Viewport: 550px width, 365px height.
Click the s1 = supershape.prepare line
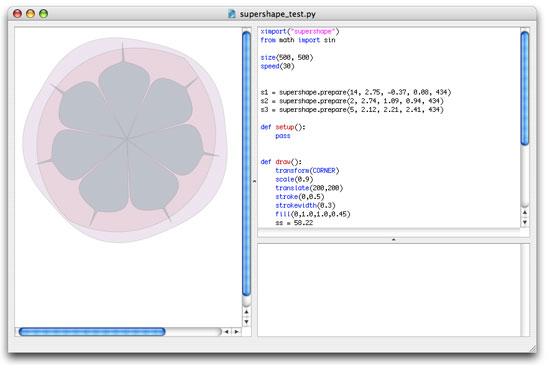[356, 92]
